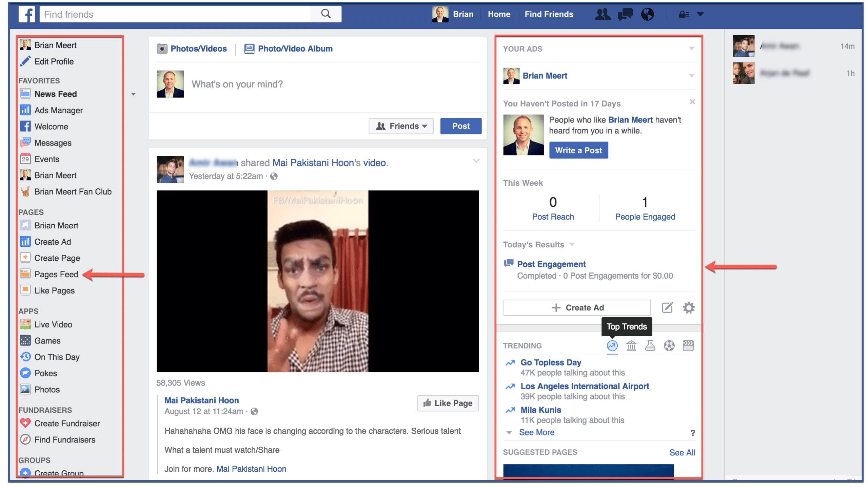Open Photos in the Apps section
Viewport: 868px width, 487px height.
(x=40, y=390)
